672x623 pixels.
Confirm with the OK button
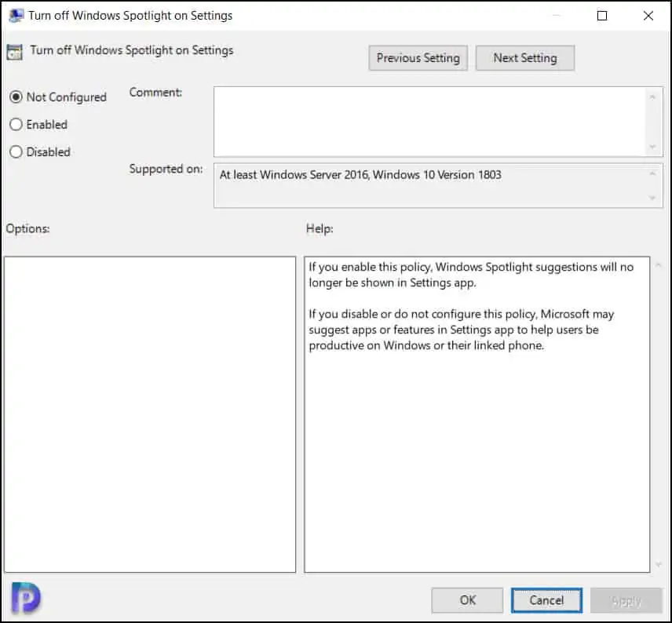coord(467,600)
